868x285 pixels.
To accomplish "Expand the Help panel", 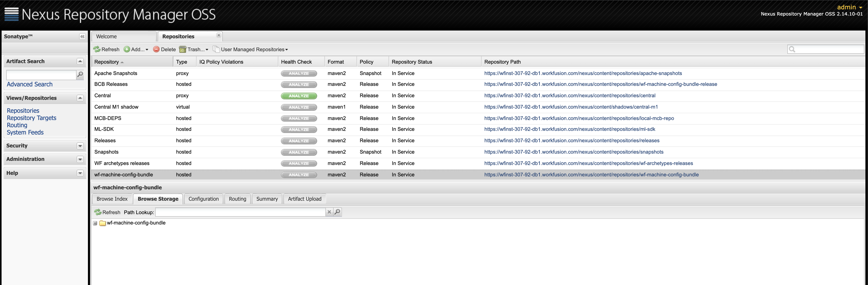I will point(80,173).
